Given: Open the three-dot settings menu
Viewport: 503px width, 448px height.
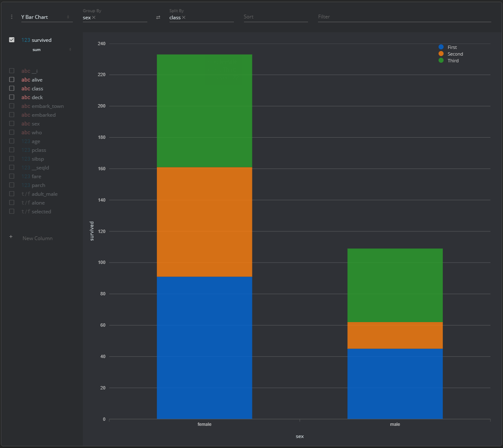Looking at the screenshot, I should click(12, 17).
